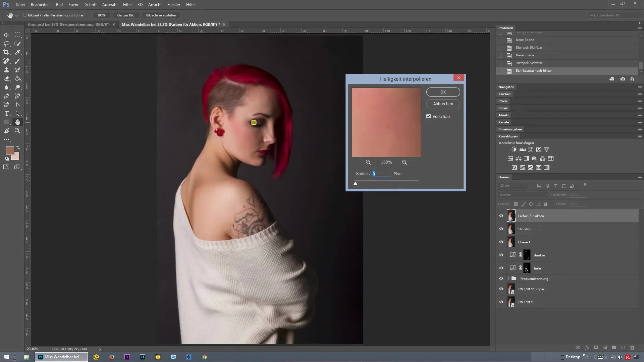
Task: Select the Rectangle shape tool
Action: pos(6,122)
